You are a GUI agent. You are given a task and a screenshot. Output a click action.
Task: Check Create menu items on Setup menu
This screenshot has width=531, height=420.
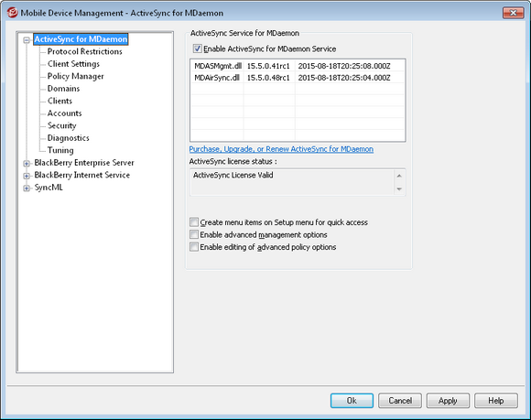tap(194, 222)
